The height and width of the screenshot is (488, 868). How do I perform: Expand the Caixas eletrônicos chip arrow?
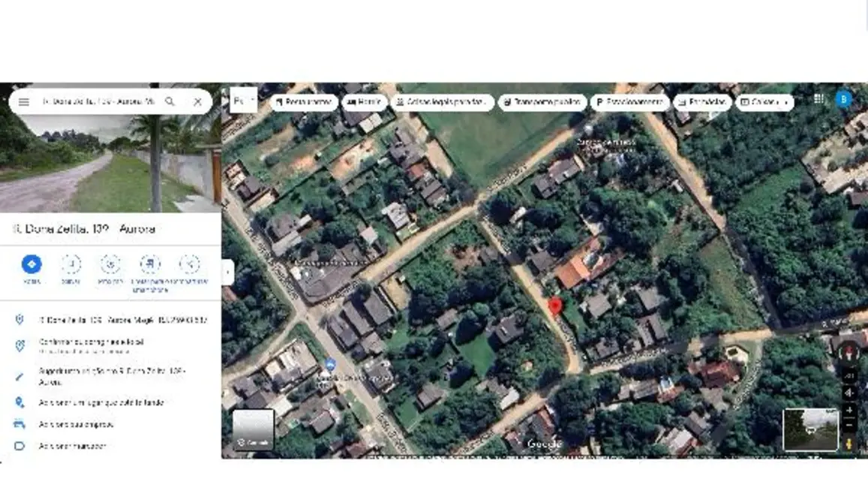coord(785,101)
